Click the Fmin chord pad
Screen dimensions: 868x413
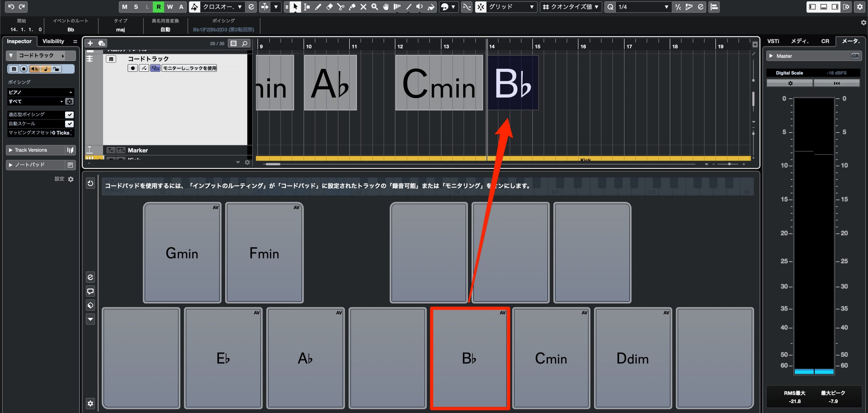[x=264, y=252]
